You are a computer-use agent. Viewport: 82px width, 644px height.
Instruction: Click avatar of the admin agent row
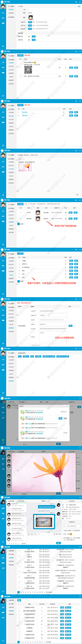point(38,213)
